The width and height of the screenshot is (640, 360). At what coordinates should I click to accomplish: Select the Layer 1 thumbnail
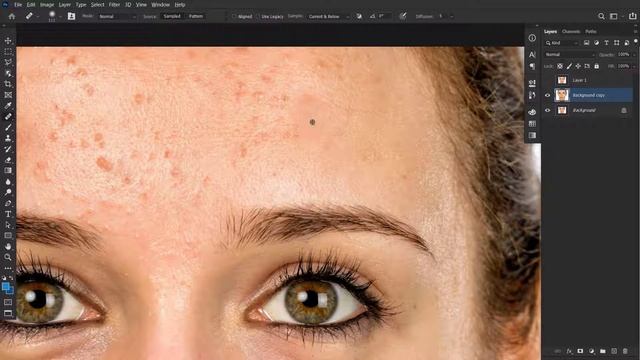(562, 80)
